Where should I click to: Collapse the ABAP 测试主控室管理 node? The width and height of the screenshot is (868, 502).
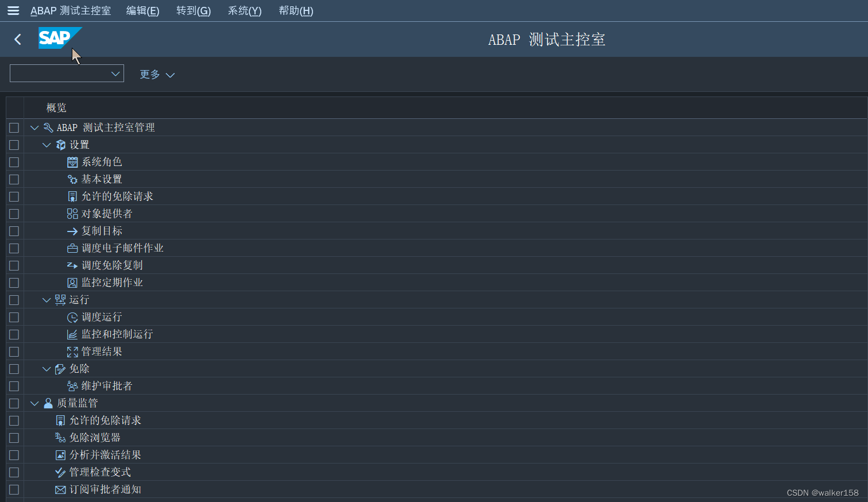click(x=34, y=127)
